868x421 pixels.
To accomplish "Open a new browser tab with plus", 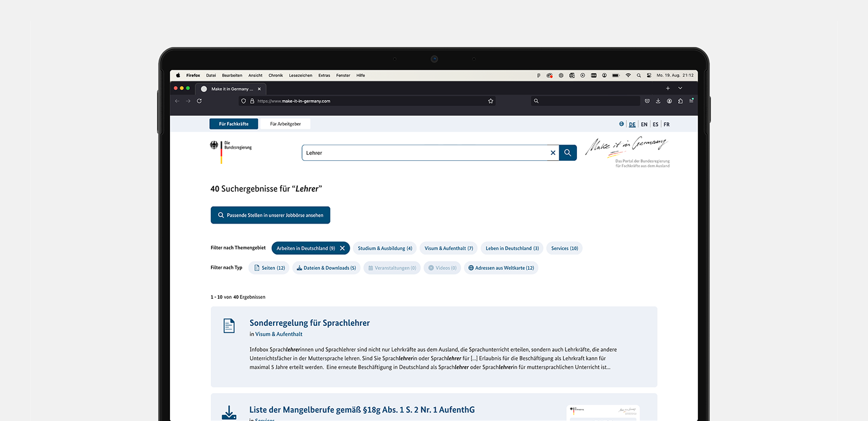I will click(x=668, y=89).
